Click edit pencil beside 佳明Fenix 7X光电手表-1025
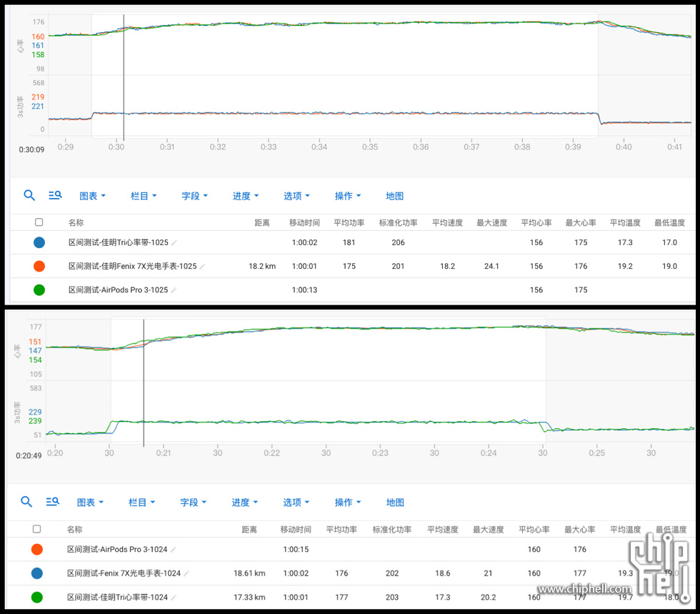Viewport: 700px width, 614px height. coord(202,267)
